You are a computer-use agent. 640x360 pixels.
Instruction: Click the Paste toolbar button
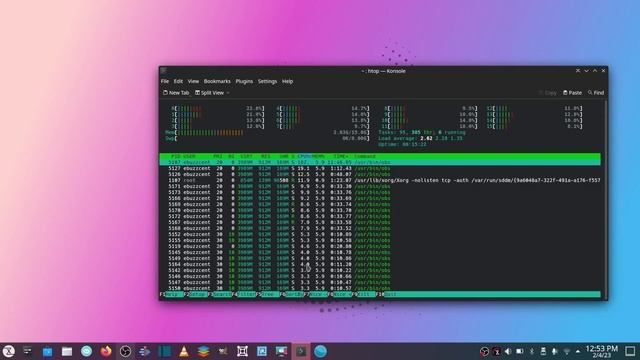[x=572, y=93]
